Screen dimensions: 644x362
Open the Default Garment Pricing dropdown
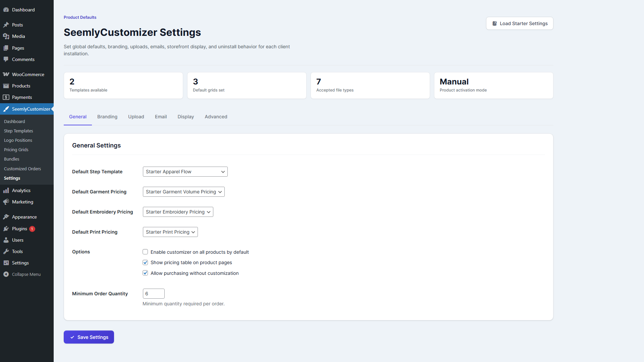tap(184, 192)
